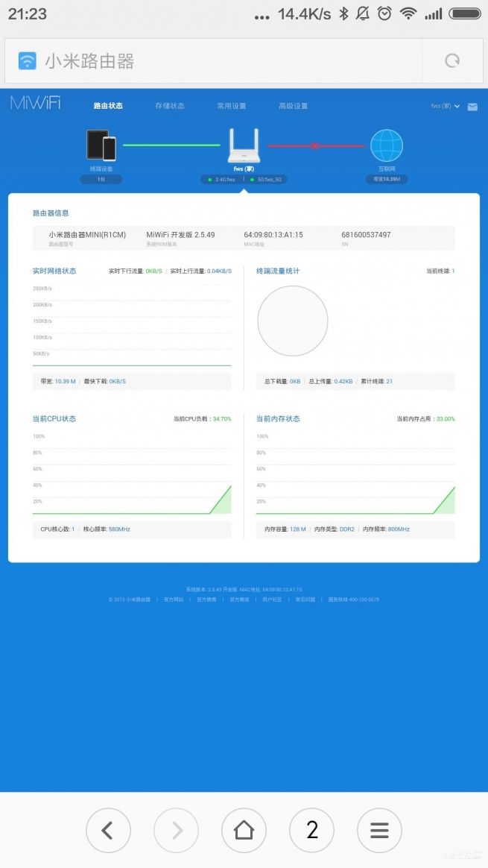
Task: Open the browser hamburger menu
Action: [x=379, y=831]
